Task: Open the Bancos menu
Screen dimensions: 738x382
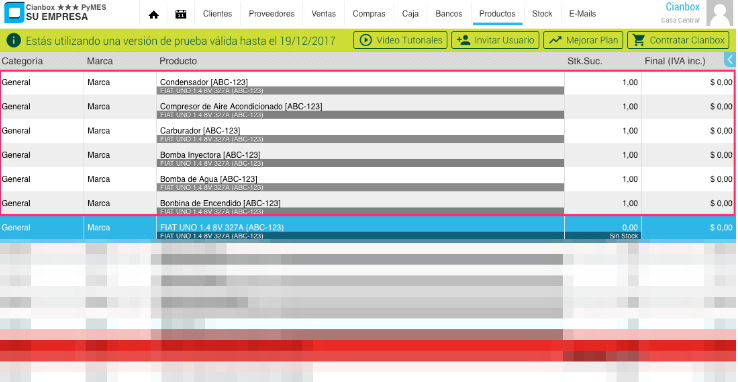Action: 449,14
